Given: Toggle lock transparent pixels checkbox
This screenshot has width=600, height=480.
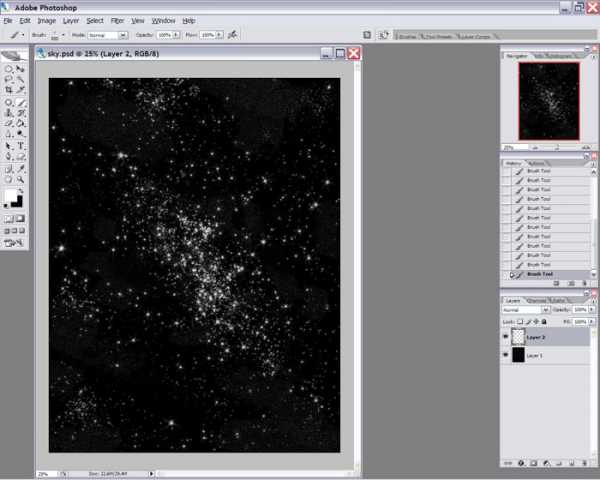Looking at the screenshot, I should click(x=521, y=322).
